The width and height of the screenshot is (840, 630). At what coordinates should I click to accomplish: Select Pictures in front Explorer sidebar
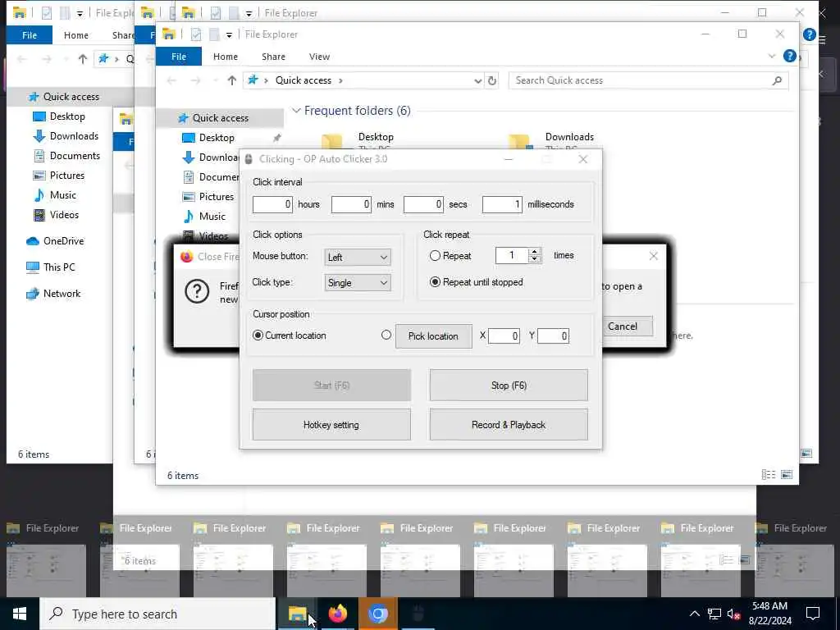pyautogui.click(x=216, y=197)
